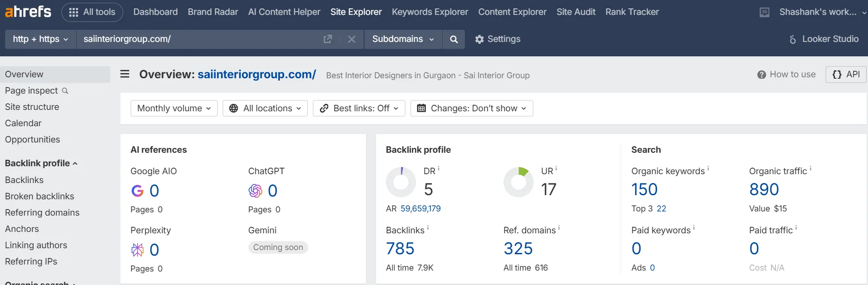This screenshot has width=868, height=285.
Task: Open Settings with gear icon
Action: pos(497,39)
